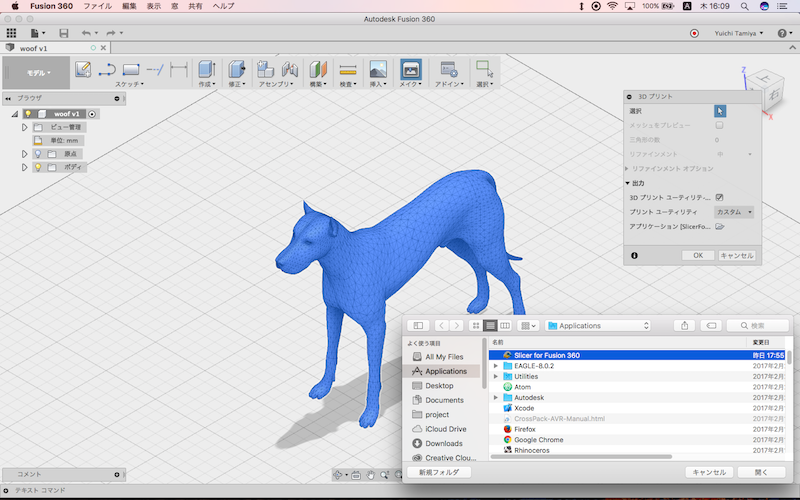
Task: Select the sketch Line tool icon
Action: point(107,69)
